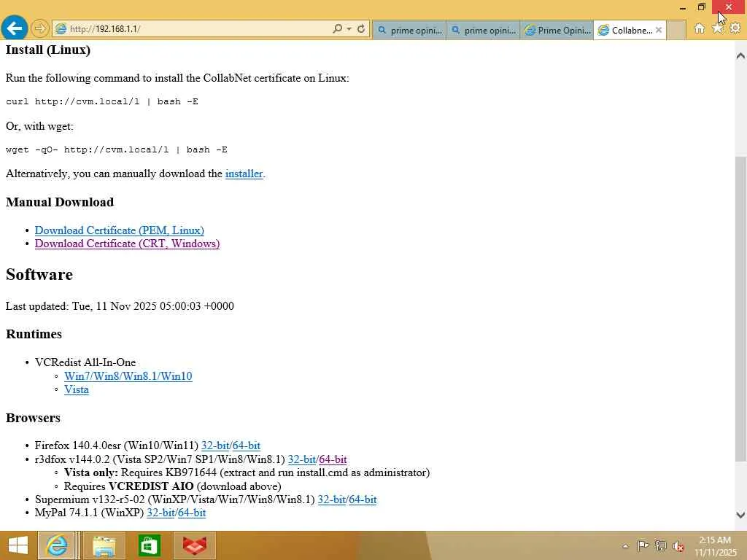Viewport: 747px width, 560px height.
Task: Download Firefox 140.4.0esr 64-bit
Action: pos(247,446)
